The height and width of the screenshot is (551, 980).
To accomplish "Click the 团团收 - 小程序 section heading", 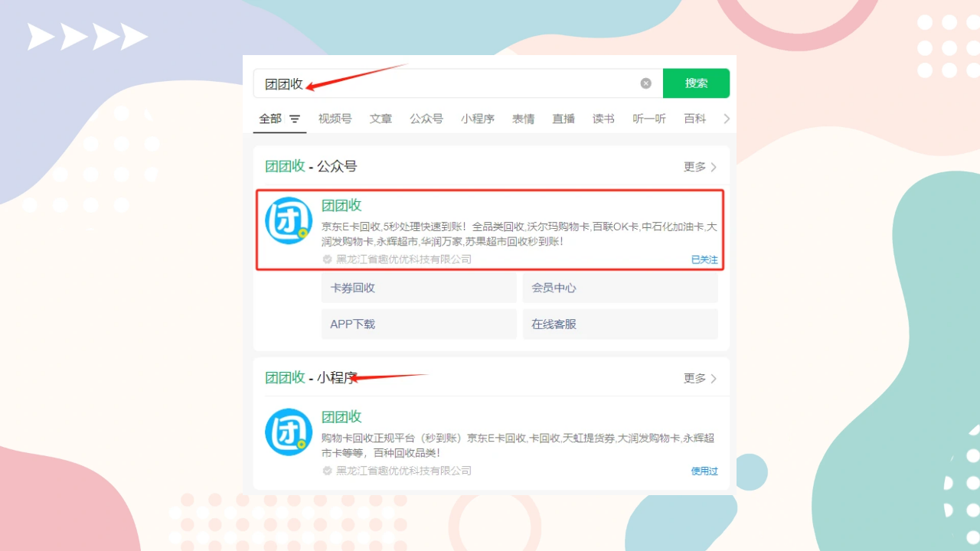I will [x=311, y=377].
